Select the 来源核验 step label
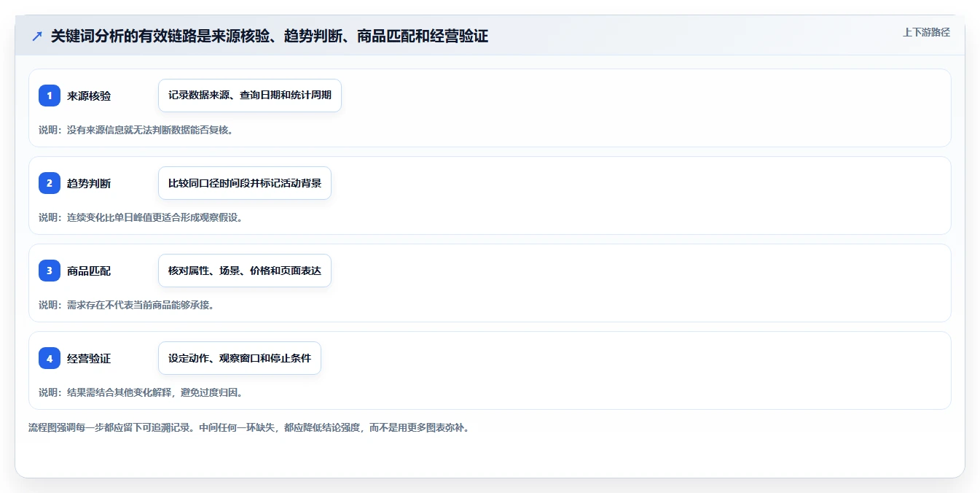 [x=89, y=96]
